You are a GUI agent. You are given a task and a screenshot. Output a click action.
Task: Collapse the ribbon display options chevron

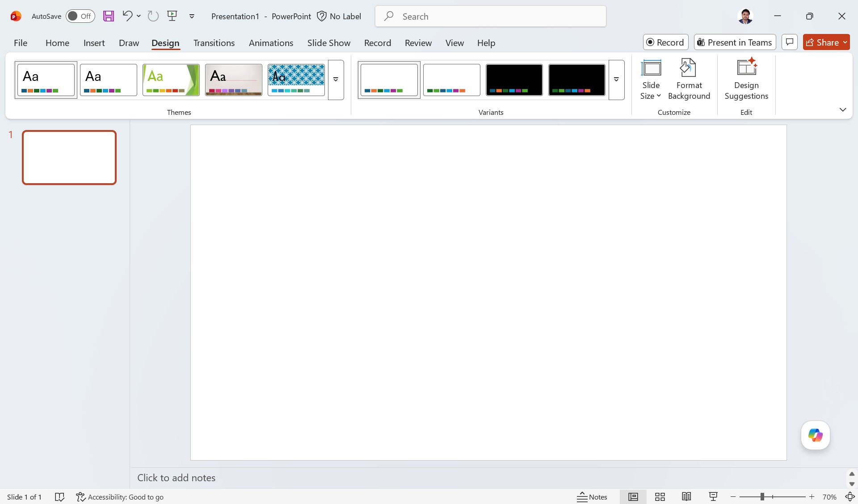tap(843, 109)
